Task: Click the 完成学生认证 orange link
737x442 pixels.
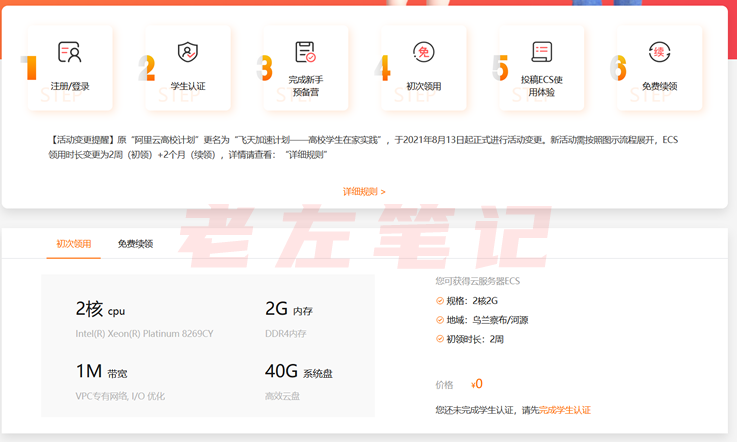Action: (565, 410)
